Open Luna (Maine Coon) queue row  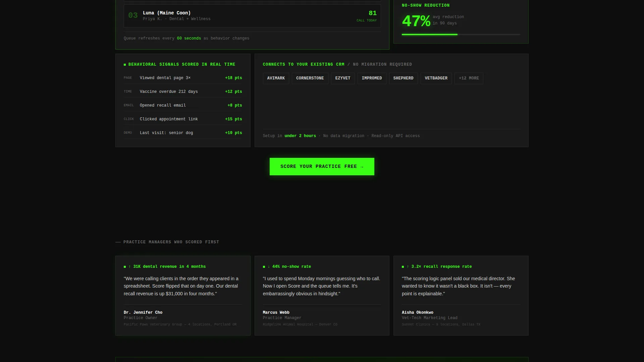click(252, 16)
